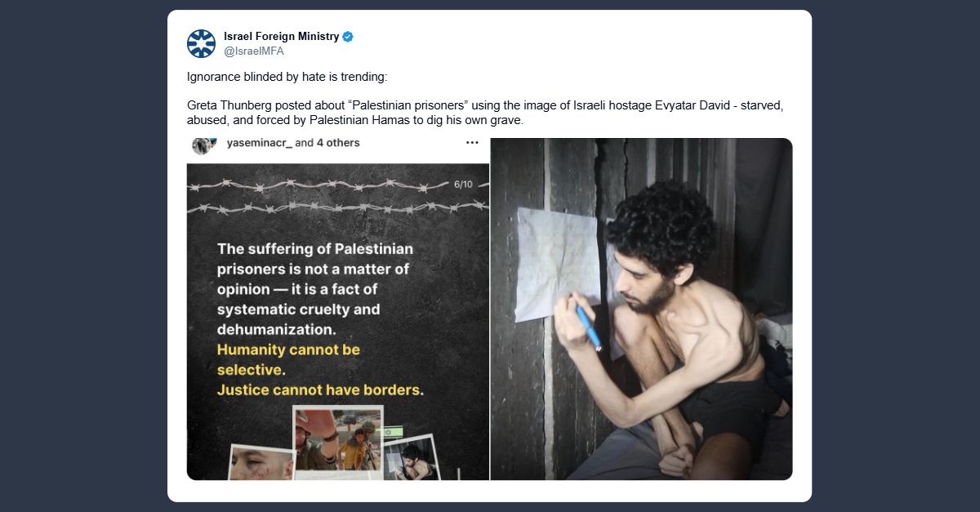Click the yellow "Humanity cannot be selective" text
This screenshot has height=512, width=980.
(288, 359)
